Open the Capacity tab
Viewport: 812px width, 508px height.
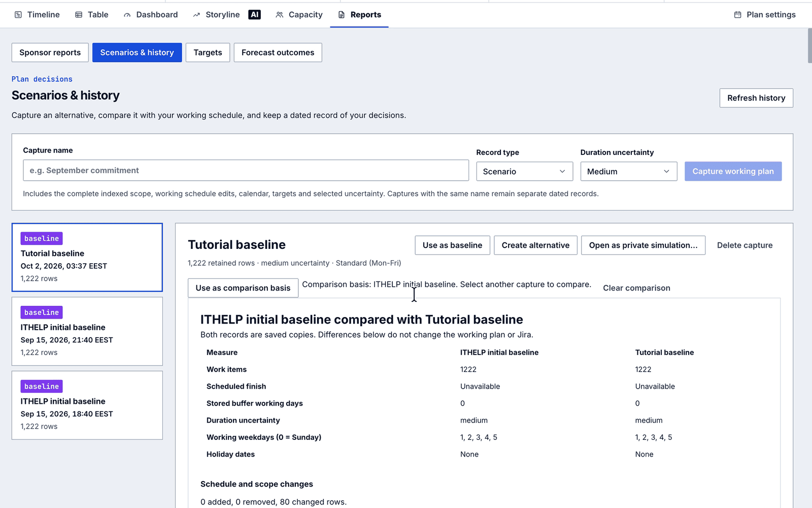[299, 15]
